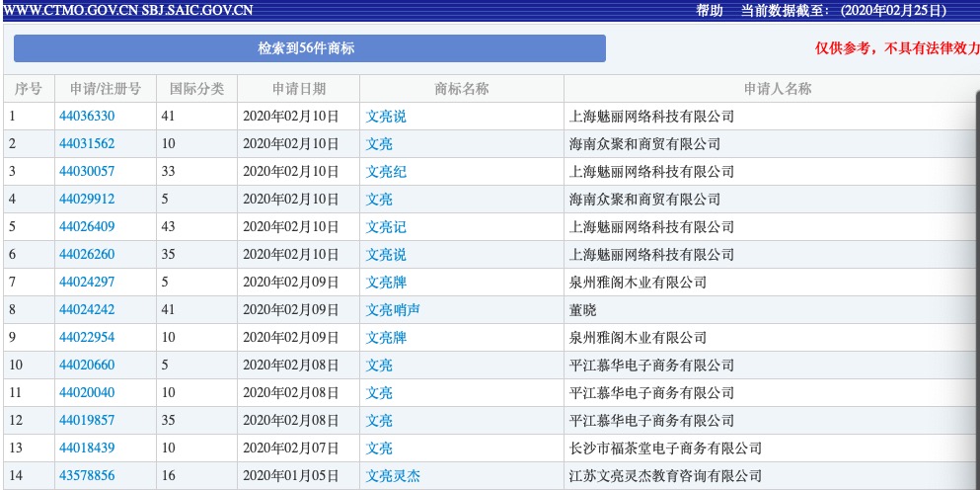Click the 申请/注册号 column header
The width and height of the screenshot is (980, 490).
pyautogui.click(x=105, y=89)
